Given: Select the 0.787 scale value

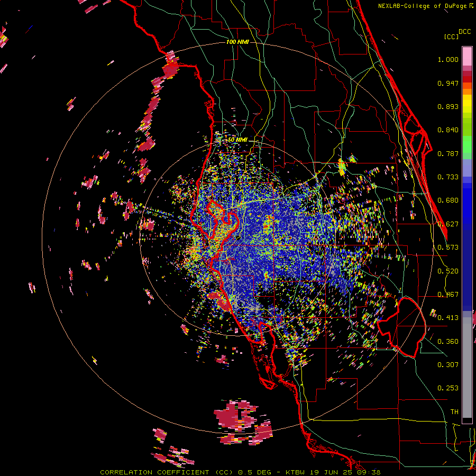Looking at the screenshot, I should coord(448,153).
